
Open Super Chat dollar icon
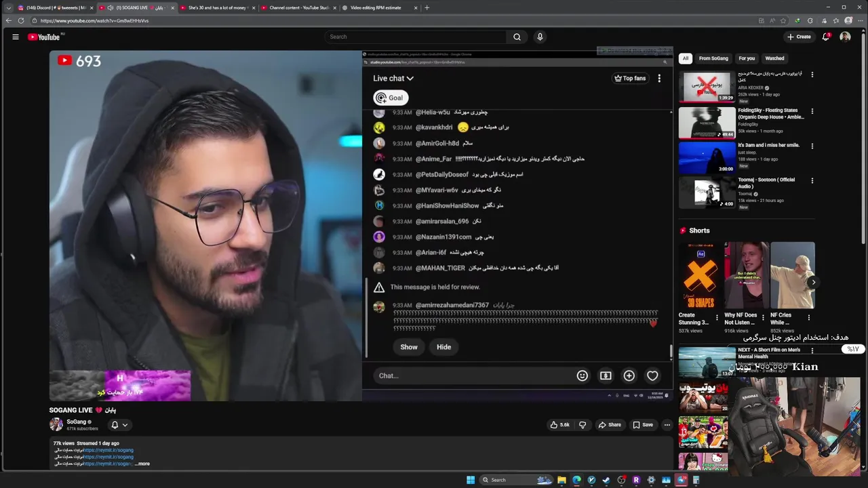click(606, 375)
